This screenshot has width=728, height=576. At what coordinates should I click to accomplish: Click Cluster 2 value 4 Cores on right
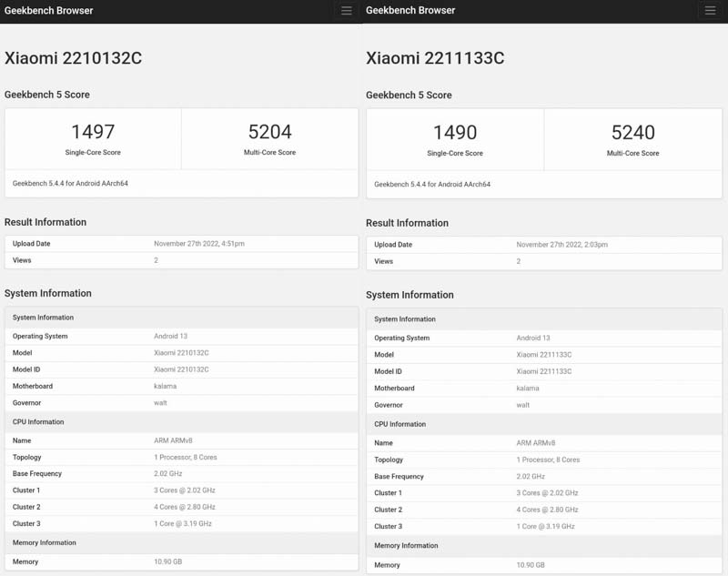pyautogui.click(x=547, y=510)
